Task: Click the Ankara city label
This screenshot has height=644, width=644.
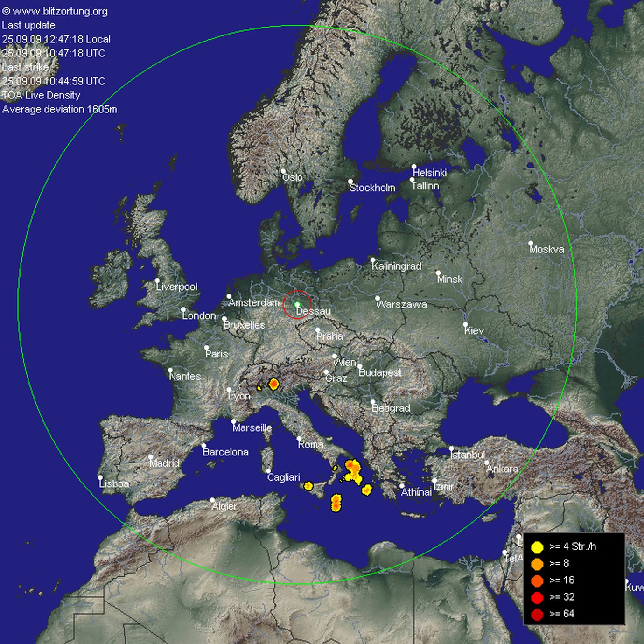Action: 503,469
